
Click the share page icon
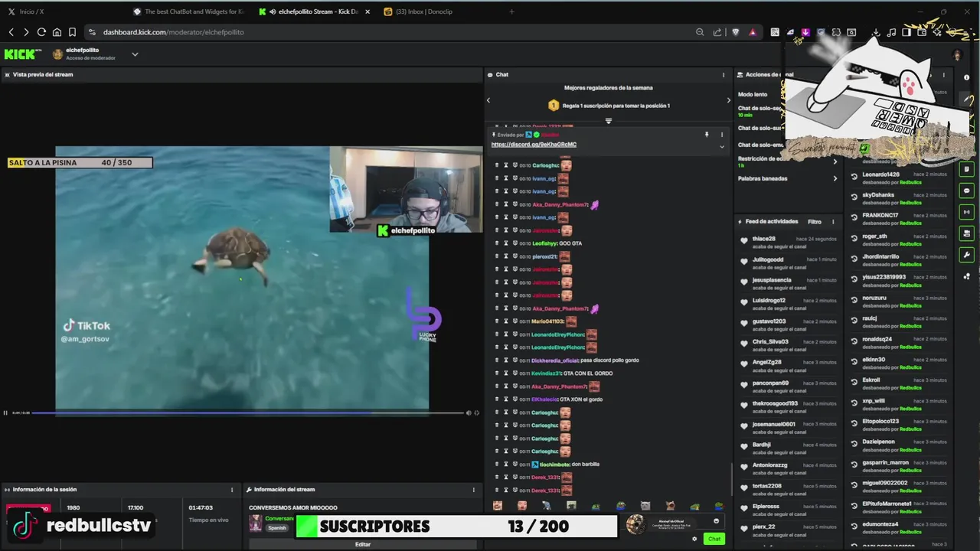(x=717, y=32)
